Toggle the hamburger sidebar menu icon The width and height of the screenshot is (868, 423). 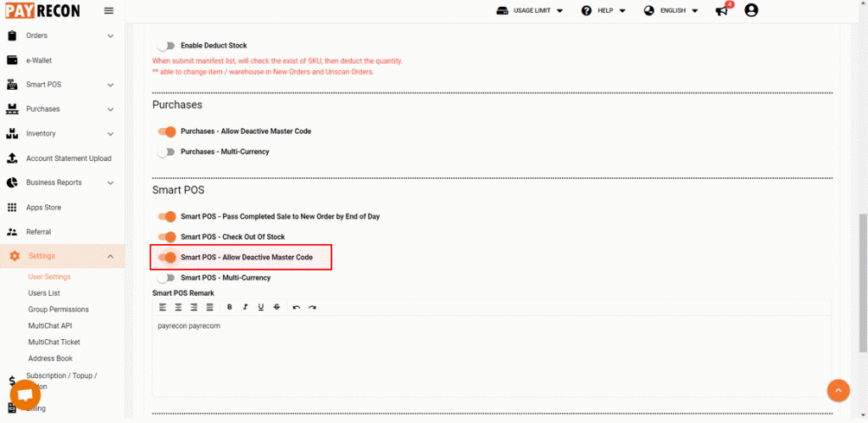click(109, 10)
